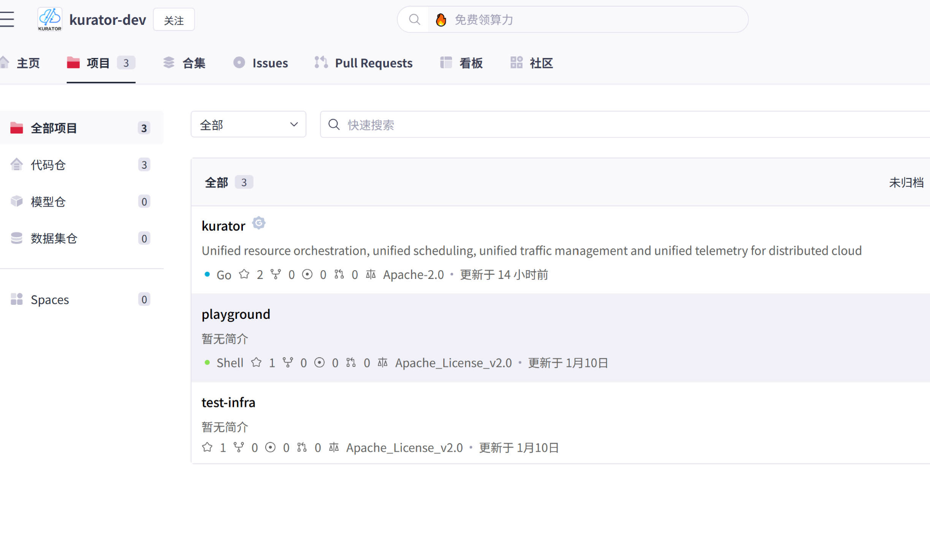Select 全部项目 in the sidebar

pyautogui.click(x=81, y=128)
